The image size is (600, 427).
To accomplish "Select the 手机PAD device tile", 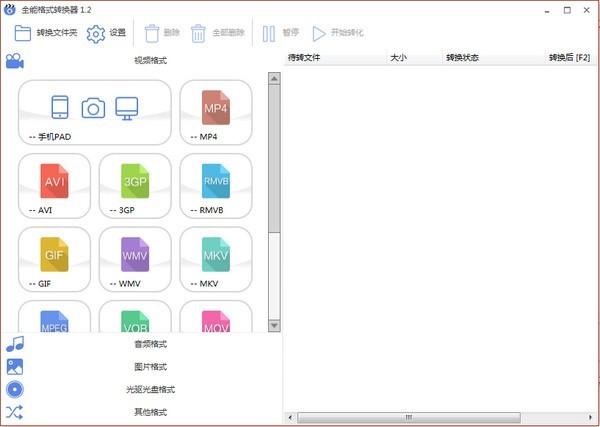I will click(95, 112).
